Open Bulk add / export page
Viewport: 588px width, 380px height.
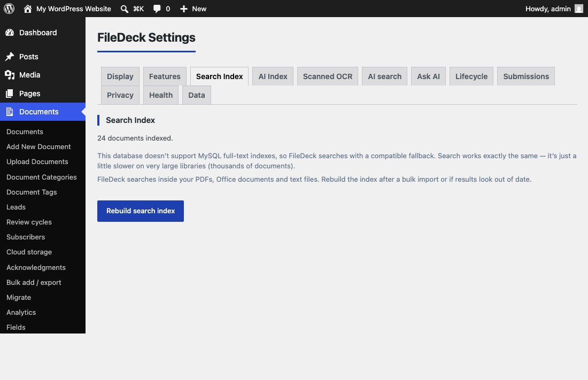[34, 283]
